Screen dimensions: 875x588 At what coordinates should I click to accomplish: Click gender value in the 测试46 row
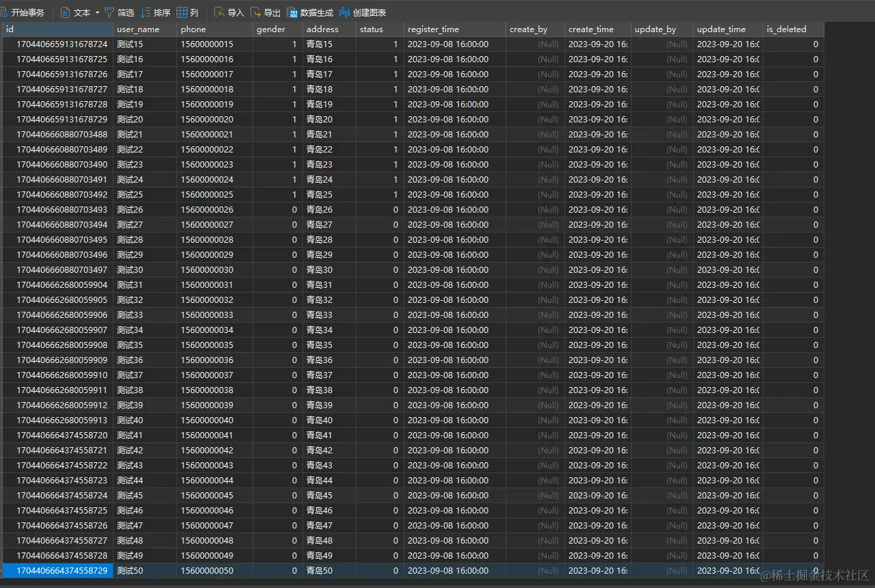point(278,511)
